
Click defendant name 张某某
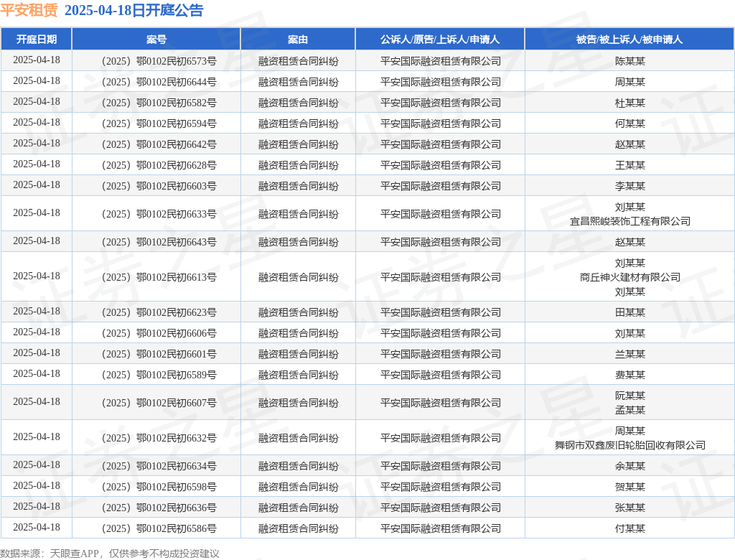coord(630,508)
